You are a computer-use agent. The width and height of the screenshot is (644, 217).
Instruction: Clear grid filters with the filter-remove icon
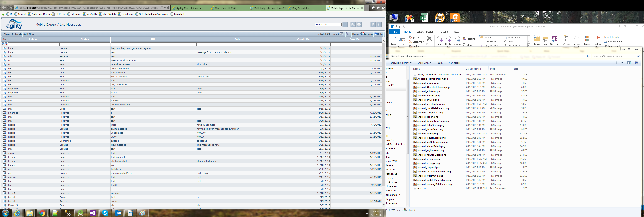pos(6,44)
